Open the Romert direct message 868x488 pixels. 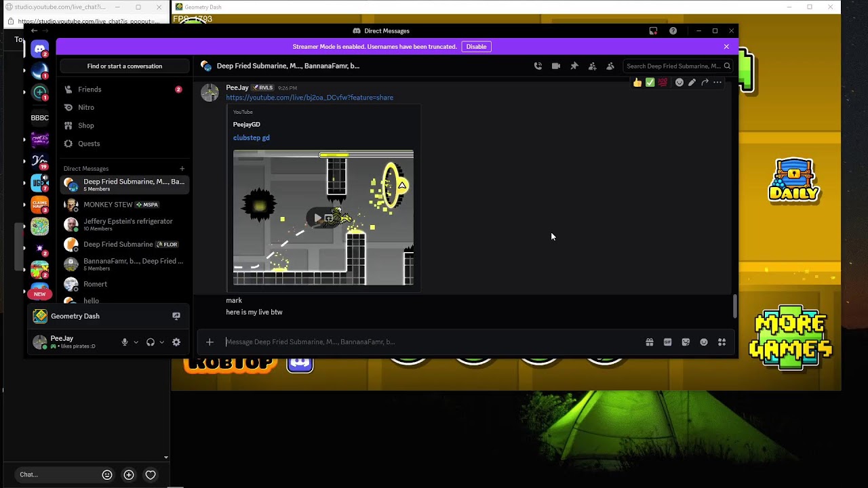[124, 284]
